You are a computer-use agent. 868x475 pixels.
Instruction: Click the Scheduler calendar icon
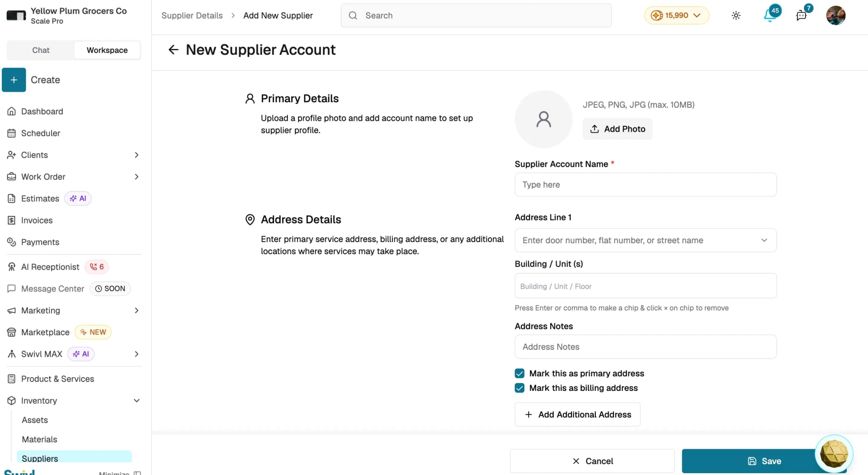point(12,133)
